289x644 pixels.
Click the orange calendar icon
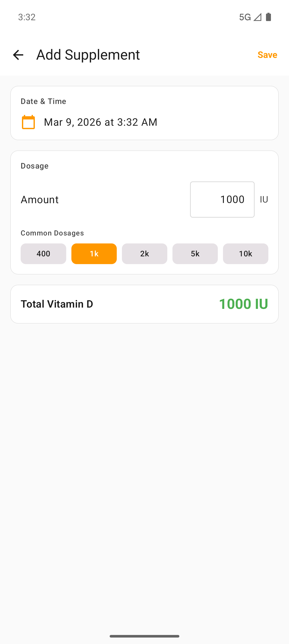(28, 122)
